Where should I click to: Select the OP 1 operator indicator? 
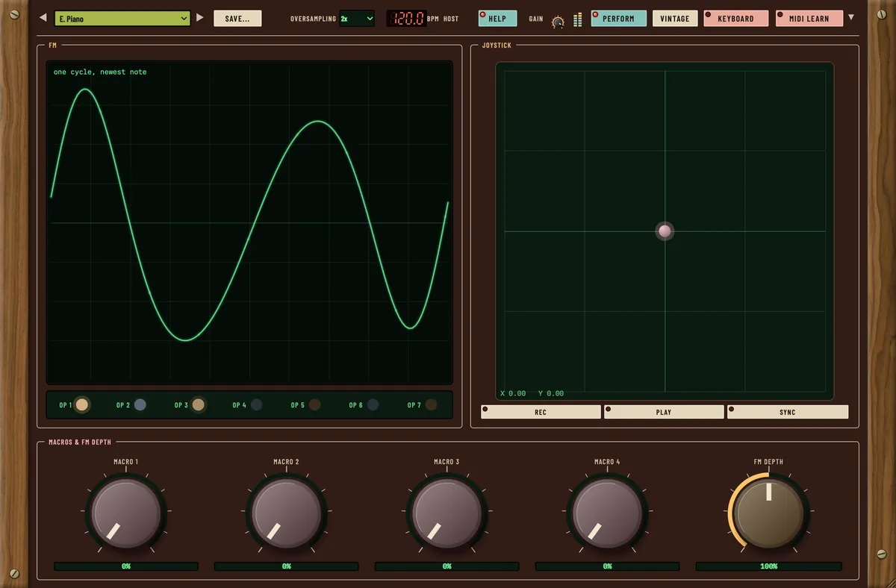[82, 405]
